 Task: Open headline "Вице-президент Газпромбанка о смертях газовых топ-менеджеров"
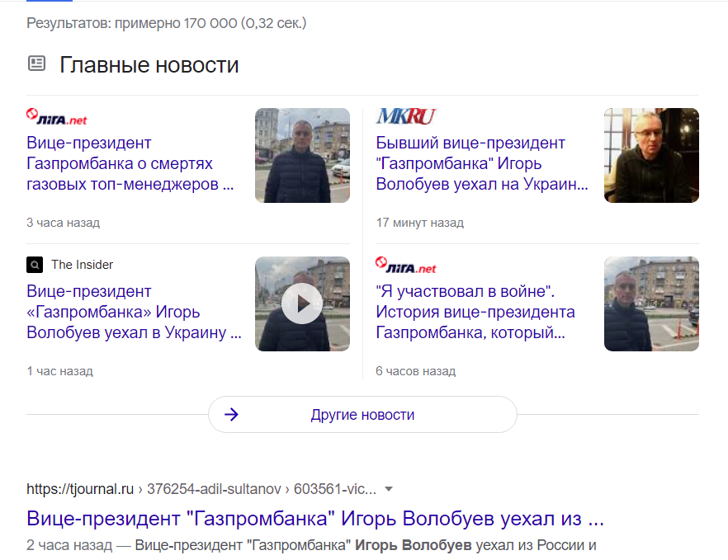[130, 163]
